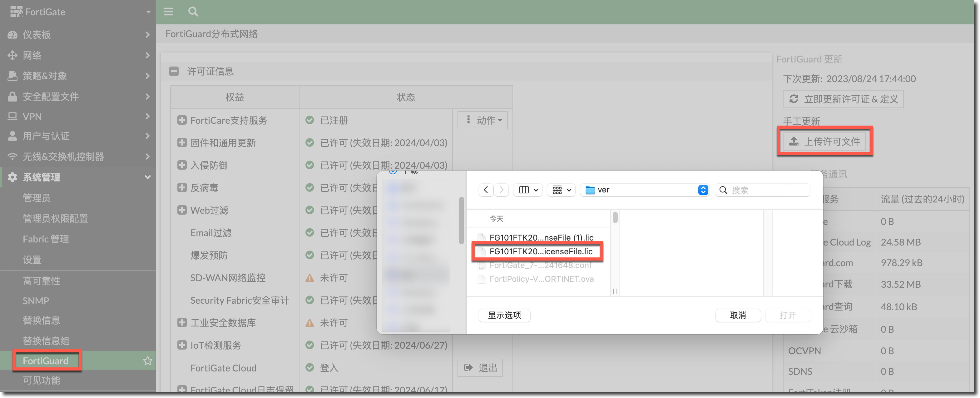Viewport: 980px width, 398px height.
Task: Open the 动作 dropdown menu
Action: click(483, 120)
